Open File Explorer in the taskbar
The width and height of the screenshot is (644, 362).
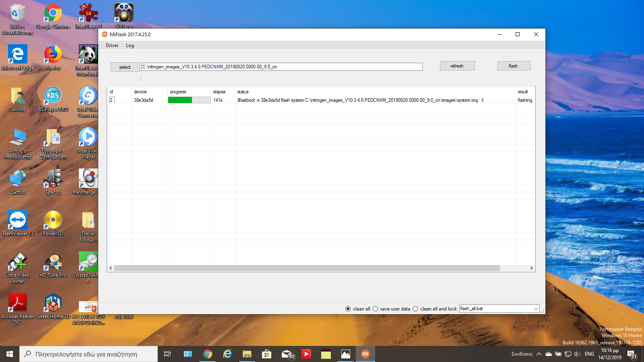point(247,354)
